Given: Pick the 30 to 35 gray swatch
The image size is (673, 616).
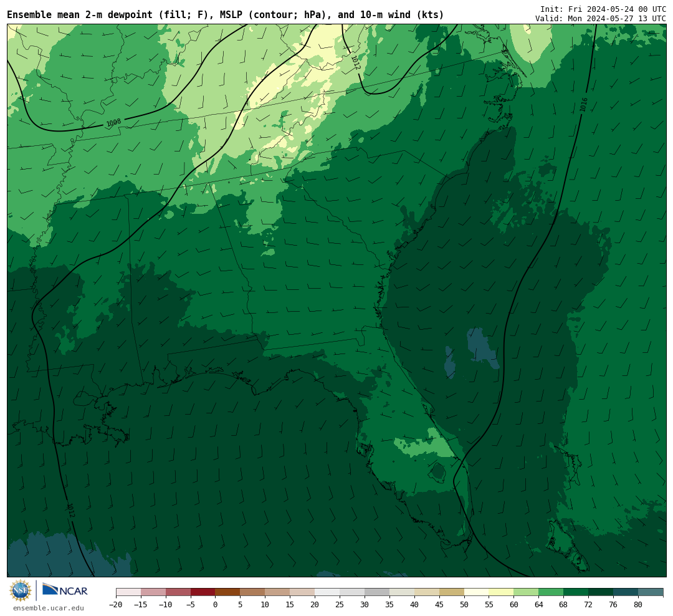Looking at the screenshot, I should (x=377, y=592).
